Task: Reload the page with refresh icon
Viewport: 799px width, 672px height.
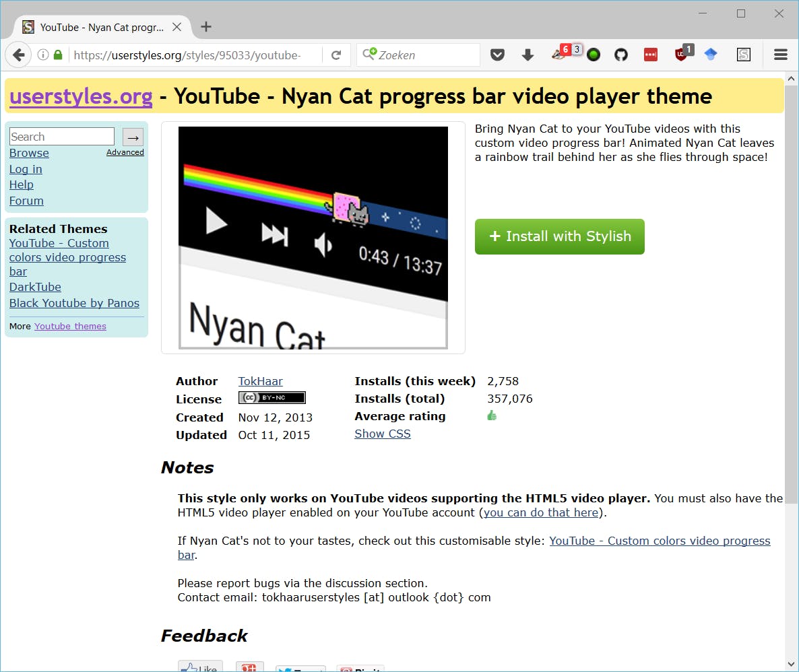Action: 335,55
